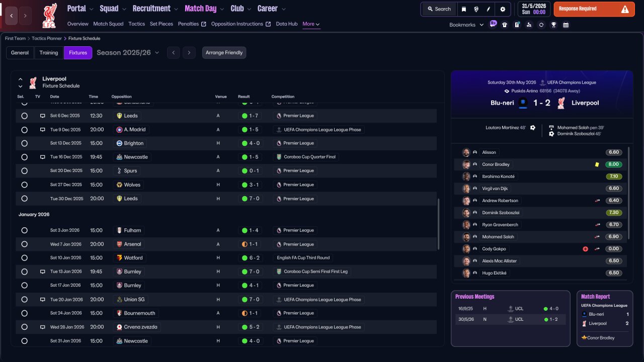
Task: Switch to the General tab
Action: [20, 53]
